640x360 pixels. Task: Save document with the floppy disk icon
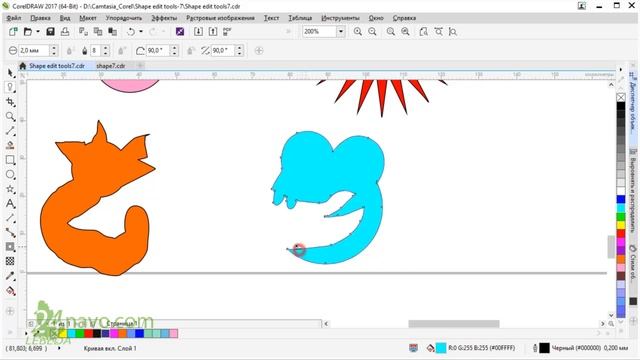click(50, 31)
